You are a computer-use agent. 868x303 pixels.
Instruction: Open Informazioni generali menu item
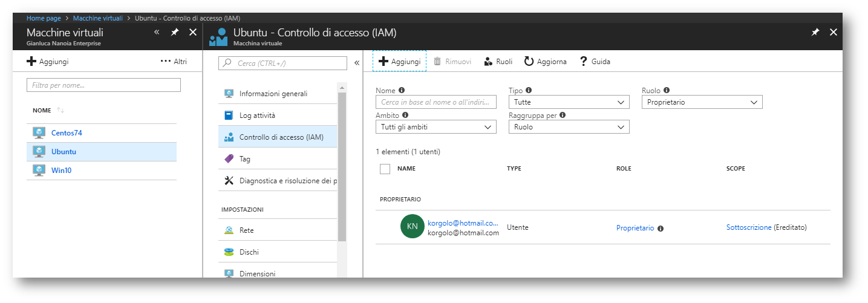tap(278, 94)
